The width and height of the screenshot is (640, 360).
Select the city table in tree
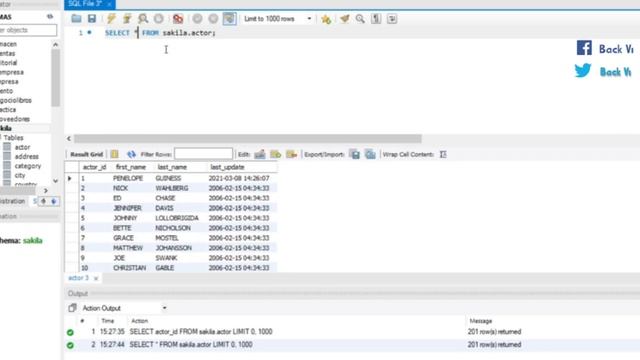[20, 176]
